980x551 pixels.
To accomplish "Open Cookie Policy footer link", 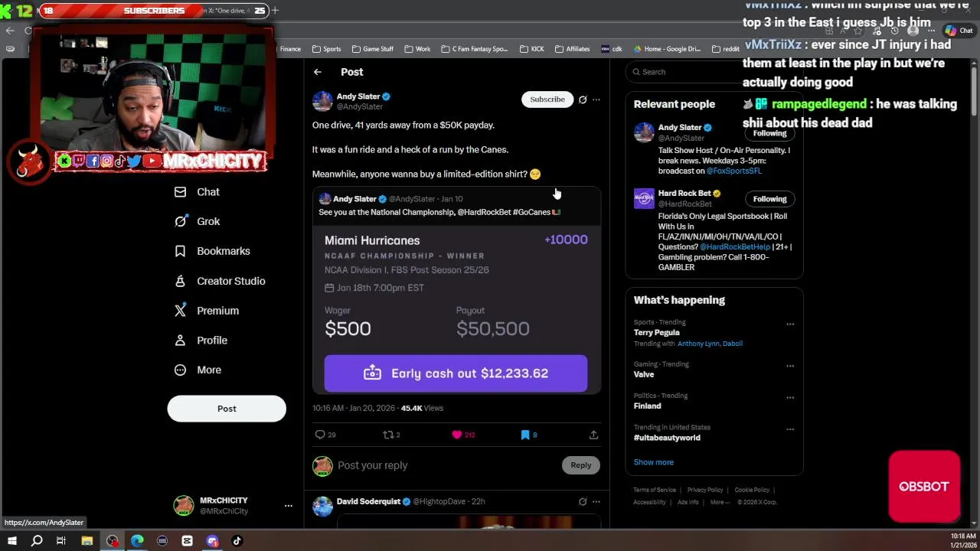I will pyautogui.click(x=752, y=490).
